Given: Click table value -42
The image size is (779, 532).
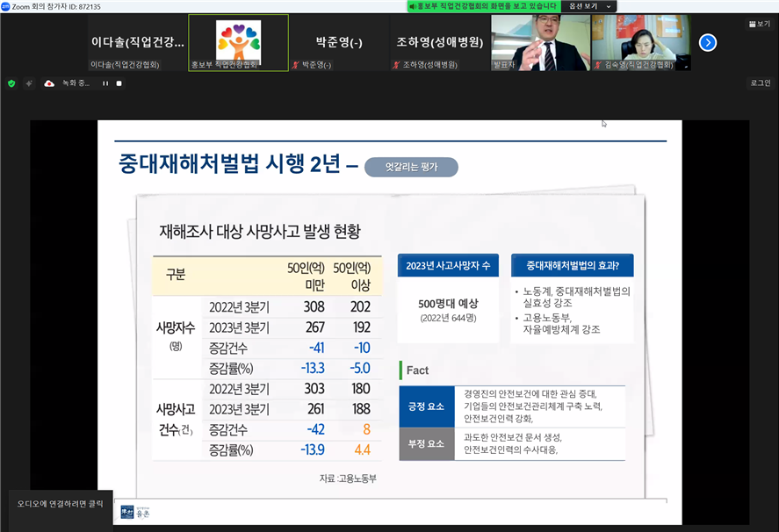Looking at the screenshot, I should point(315,429).
